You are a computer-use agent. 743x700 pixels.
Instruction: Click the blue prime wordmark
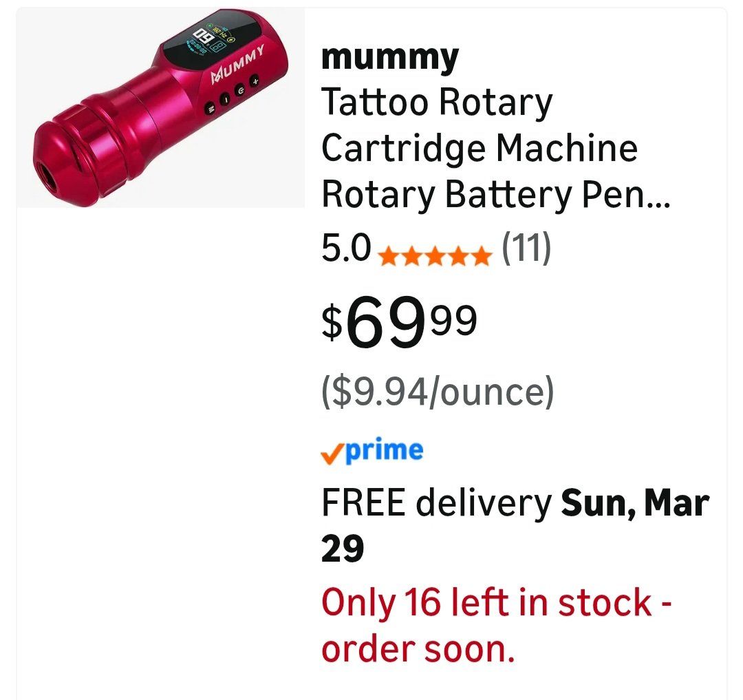click(x=384, y=450)
